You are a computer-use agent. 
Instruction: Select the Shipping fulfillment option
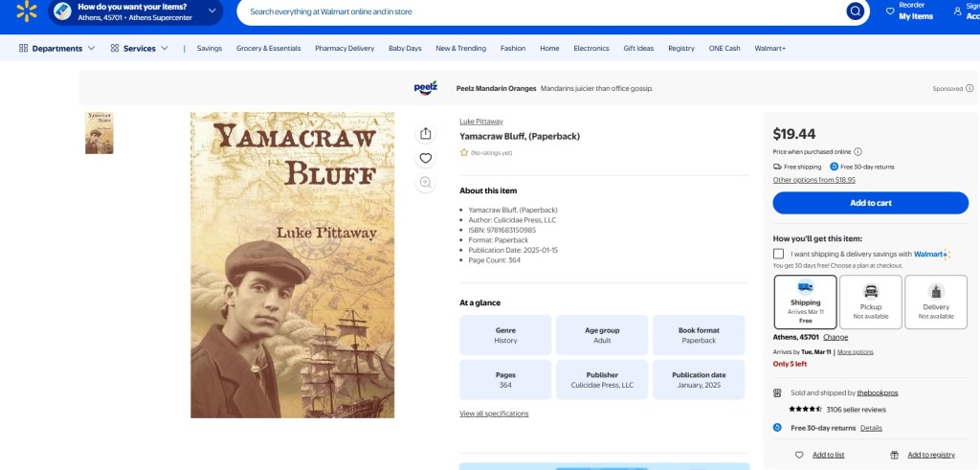coord(805,302)
